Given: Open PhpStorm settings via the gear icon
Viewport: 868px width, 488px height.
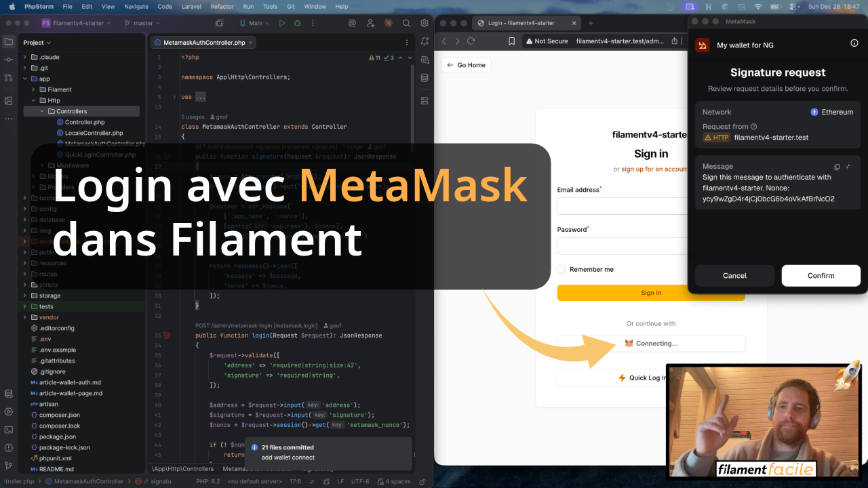Looking at the screenshot, I should pos(424,22).
